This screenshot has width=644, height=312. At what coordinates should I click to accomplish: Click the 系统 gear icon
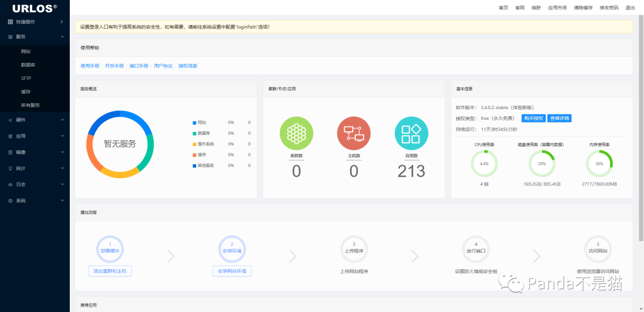[x=11, y=200]
